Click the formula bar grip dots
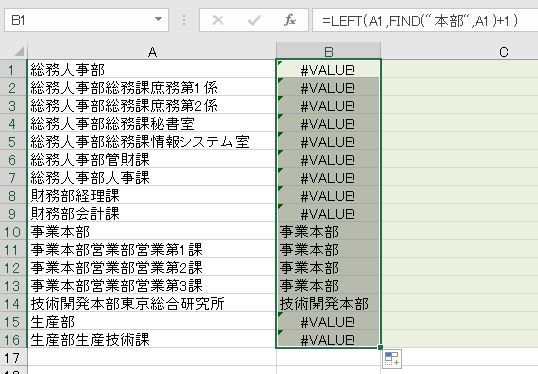The height and width of the screenshot is (374, 538). (x=184, y=20)
